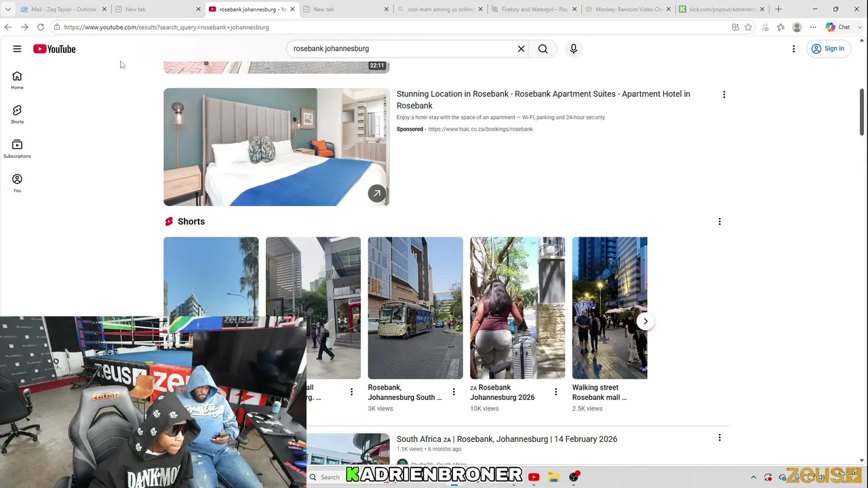The image size is (868, 488).
Task: Click the '10K views' text
Action: click(484, 409)
